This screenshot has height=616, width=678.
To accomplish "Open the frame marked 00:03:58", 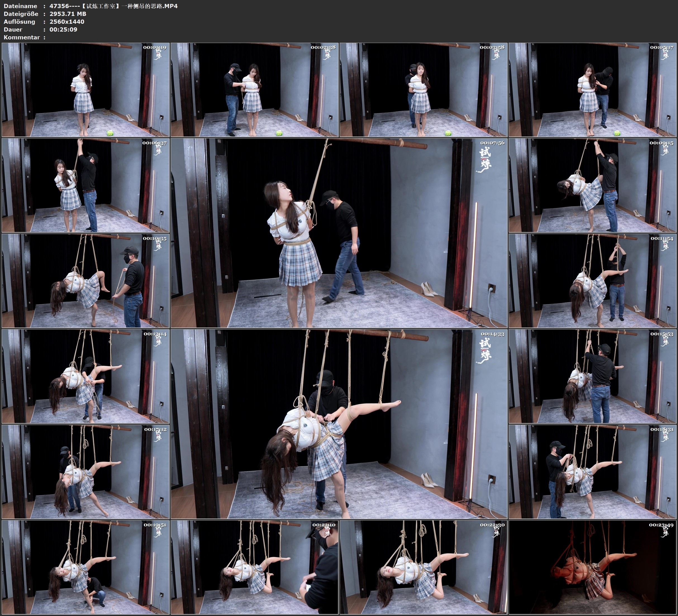I will [x=424, y=90].
